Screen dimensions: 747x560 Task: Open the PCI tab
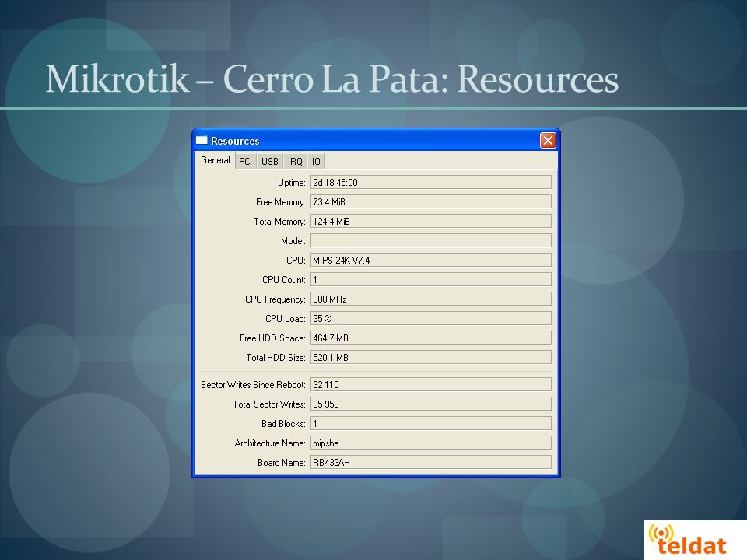click(x=245, y=162)
